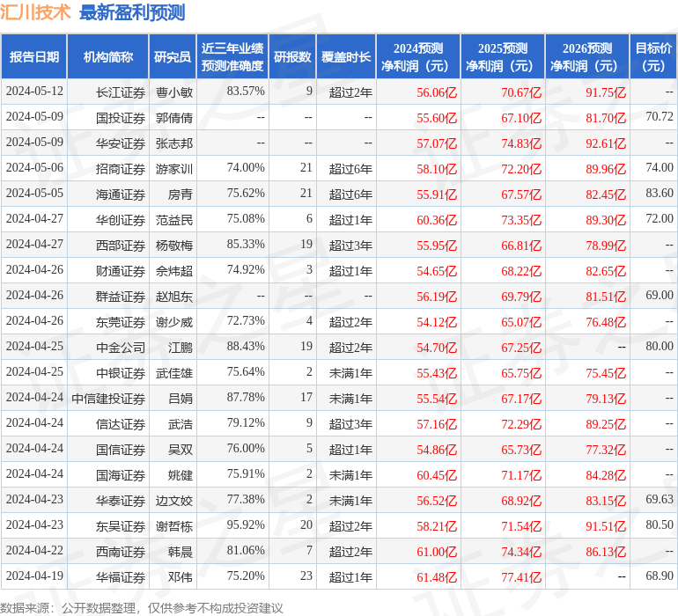Screen dimensions: 678x616
Task: Click researcher 范益民
Action: pyautogui.click(x=174, y=220)
